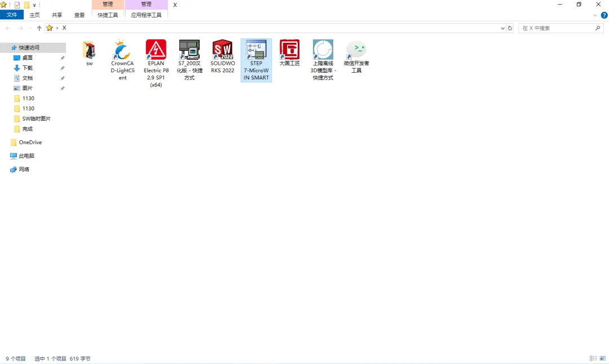Open 此电脑 in navigation pane

coord(27,156)
